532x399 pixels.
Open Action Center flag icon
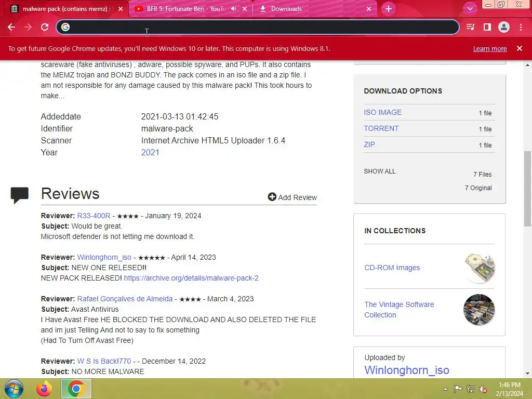pyautogui.click(x=458, y=389)
